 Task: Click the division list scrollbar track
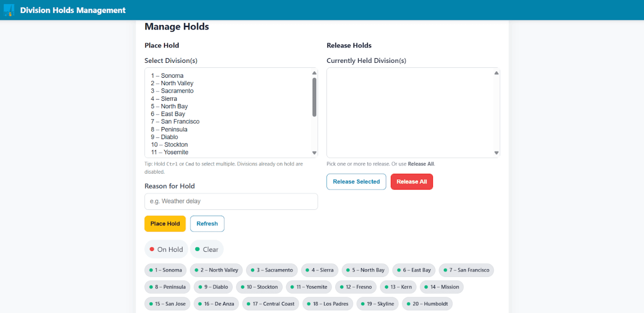point(314,131)
